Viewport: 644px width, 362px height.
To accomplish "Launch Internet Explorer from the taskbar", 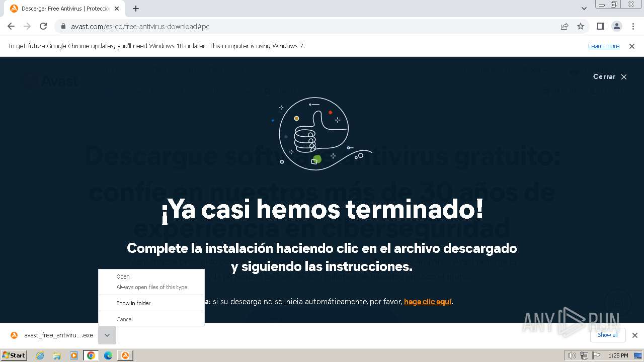I will click(x=40, y=355).
